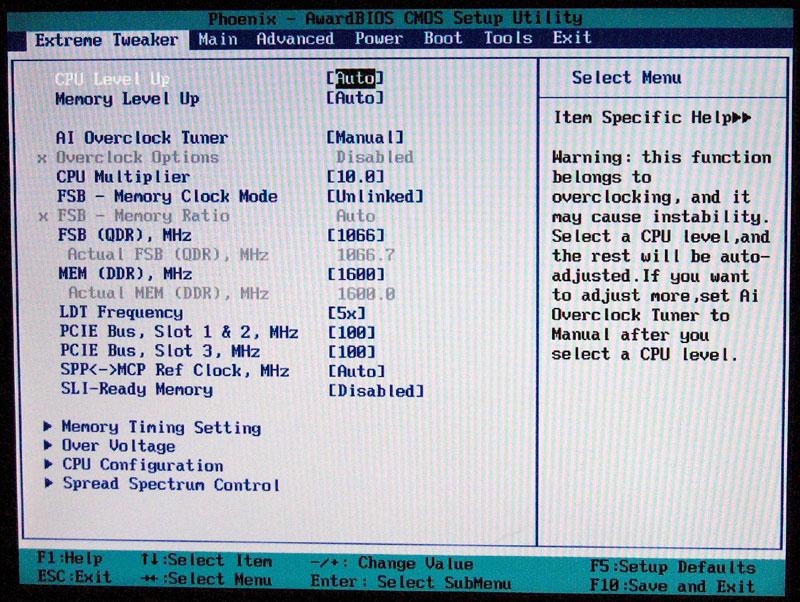Click the Select Item arrow keys hint

(x=207, y=560)
